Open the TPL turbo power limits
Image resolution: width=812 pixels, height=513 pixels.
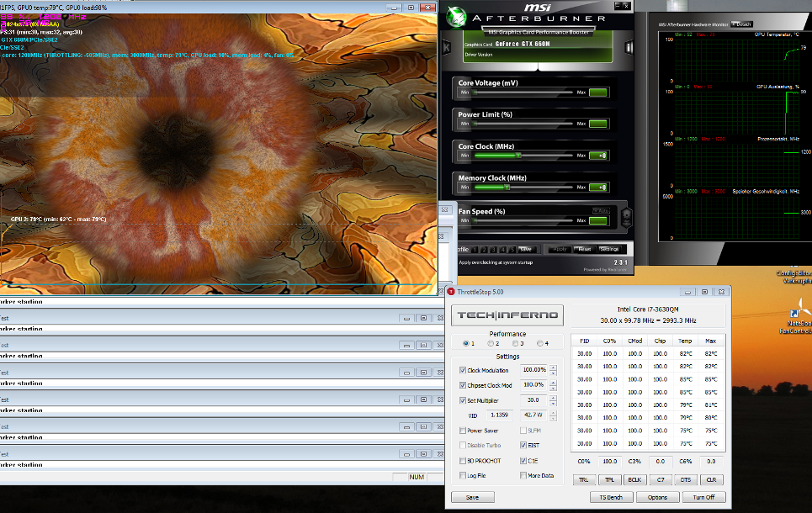609,480
